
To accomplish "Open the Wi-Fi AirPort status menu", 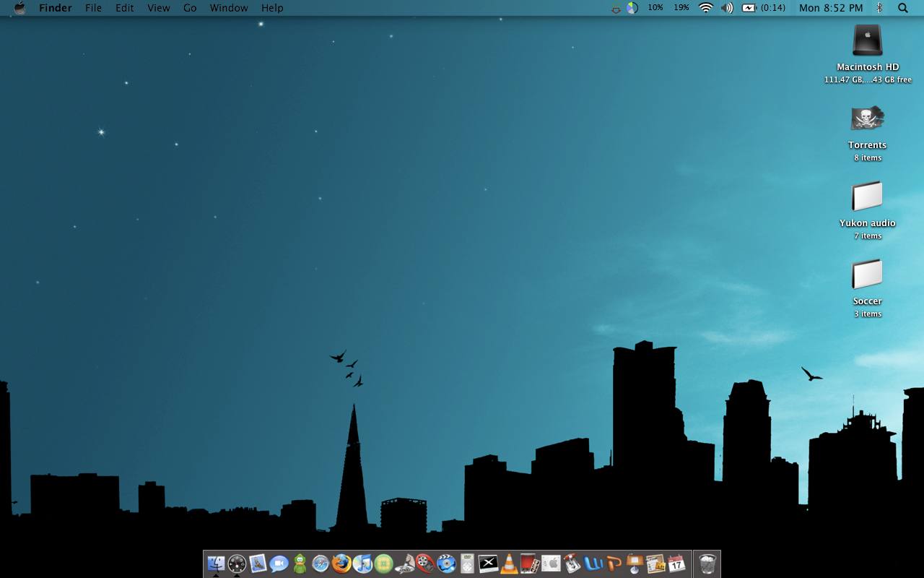I will [x=706, y=8].
